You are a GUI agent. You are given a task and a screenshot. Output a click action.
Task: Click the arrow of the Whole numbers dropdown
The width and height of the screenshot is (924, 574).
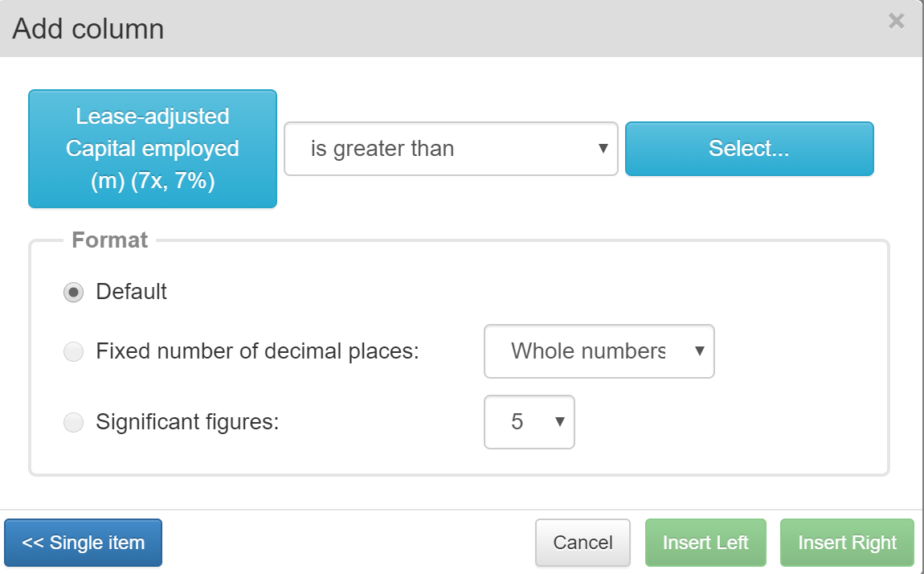pos(700,351)
